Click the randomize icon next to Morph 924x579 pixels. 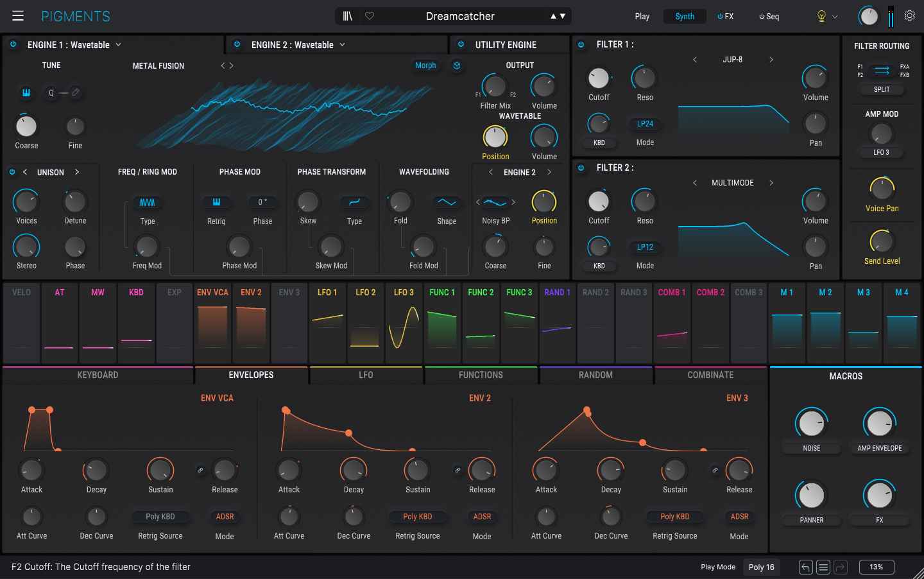click(456, 65)
